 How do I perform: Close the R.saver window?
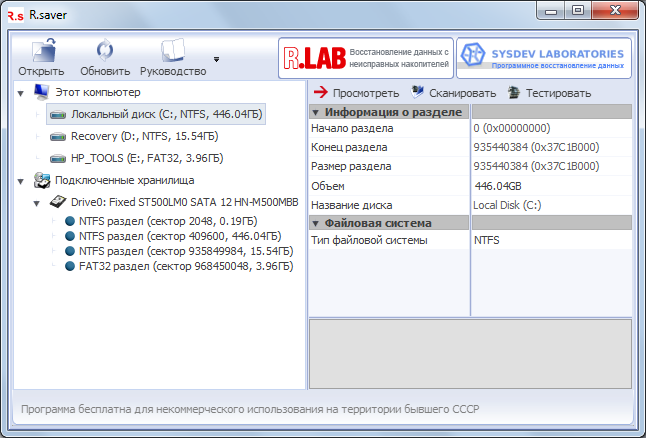pyautogui.click(x=615, y=11)
